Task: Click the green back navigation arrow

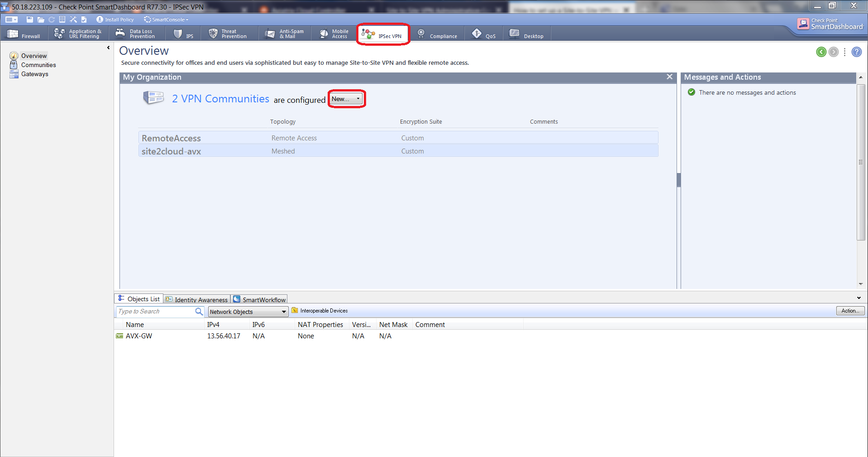Action: click(821, 52)
